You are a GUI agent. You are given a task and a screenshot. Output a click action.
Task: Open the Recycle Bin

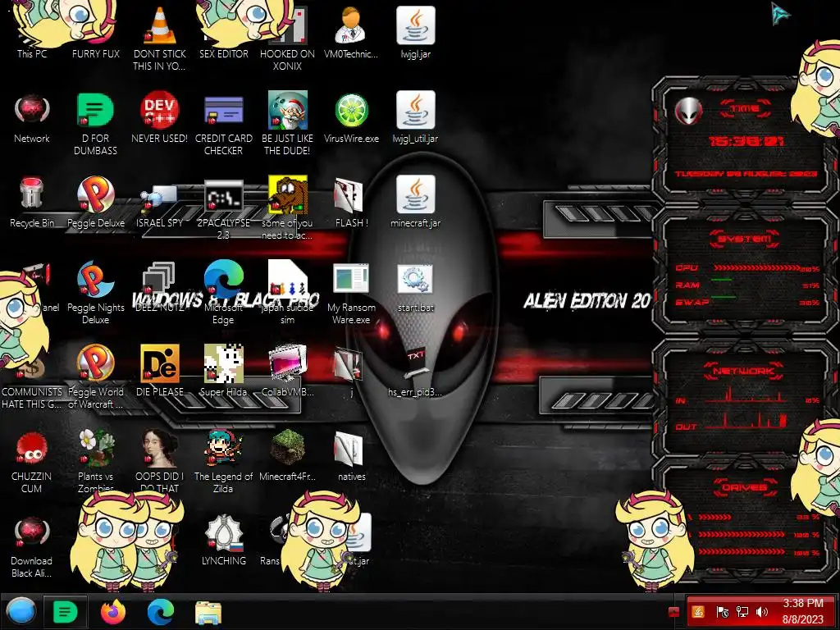click(x=32, y=203)
